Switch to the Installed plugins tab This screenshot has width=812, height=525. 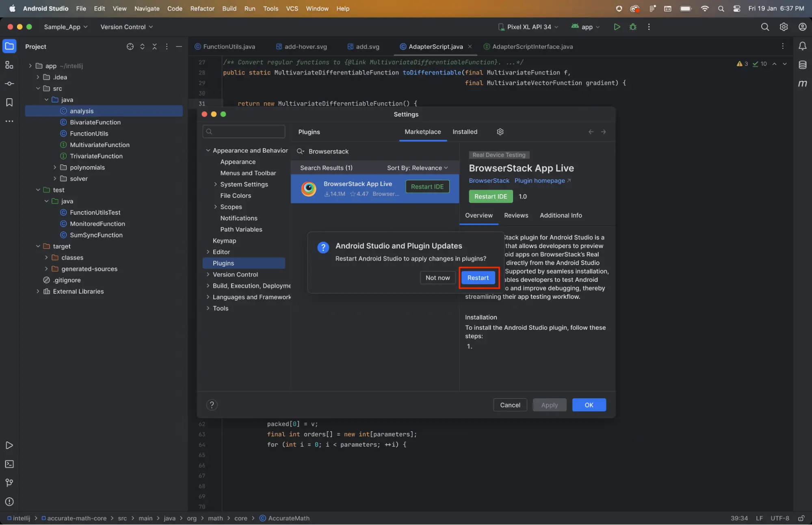(465, 132)
